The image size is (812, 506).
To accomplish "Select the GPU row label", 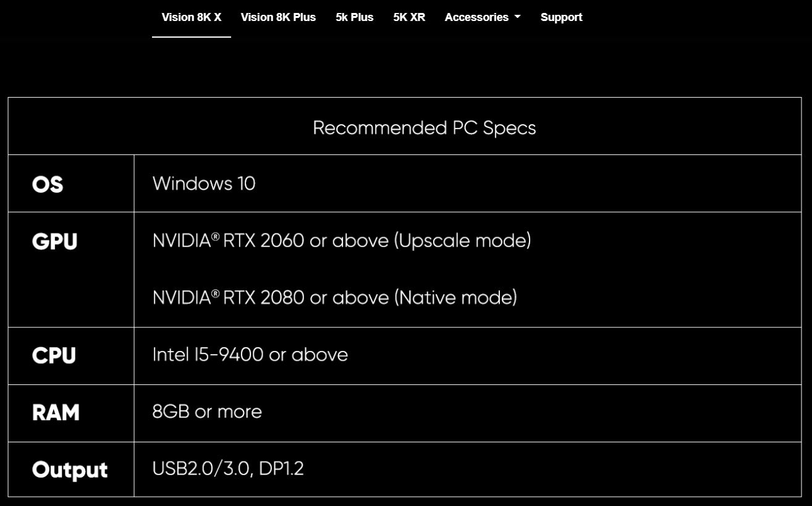I will pyautogui.click(x=54, y=242).
